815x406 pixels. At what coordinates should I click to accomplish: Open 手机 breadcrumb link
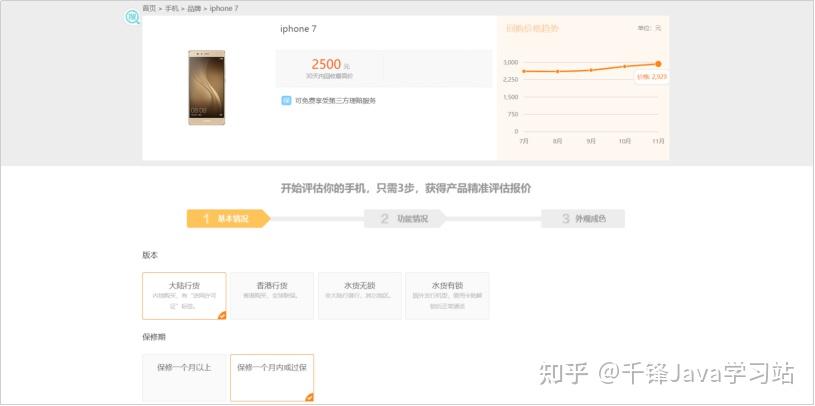(172, 8)
